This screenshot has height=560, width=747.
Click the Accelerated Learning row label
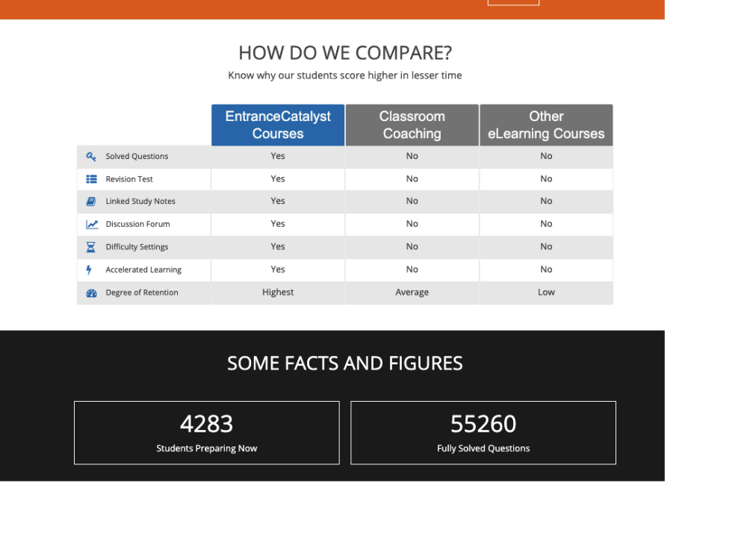(x=143, y=270)
